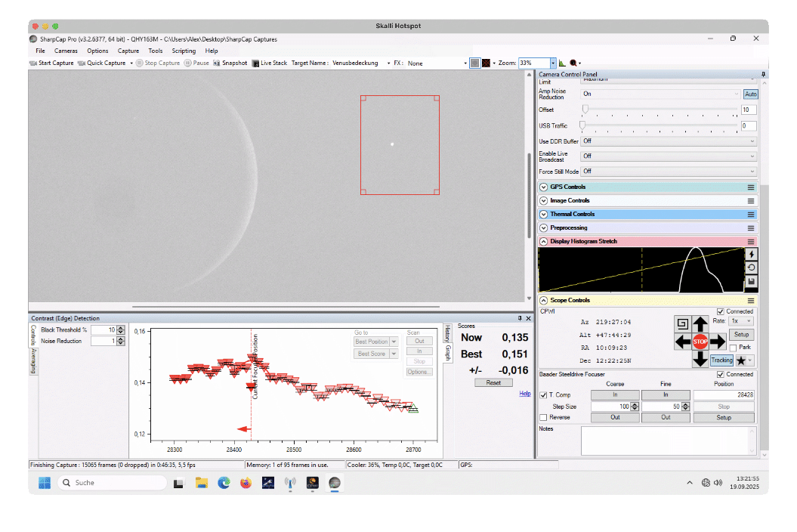Open the scope Rate dropdown

[x=741, y=321]
